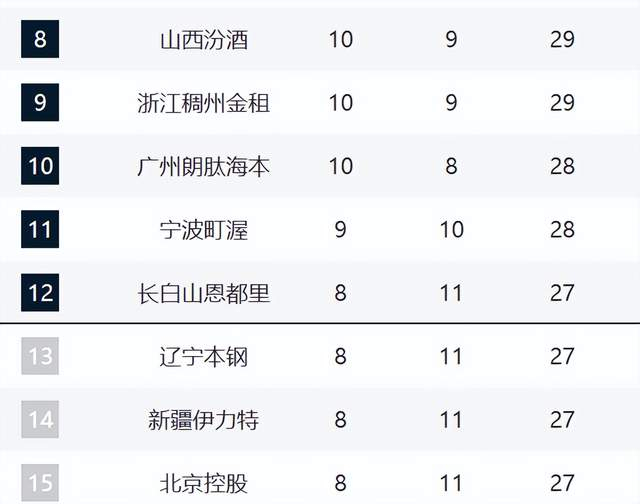
Task: Open the 长白山恩都里 team name
Action: [x=204, y=293]
